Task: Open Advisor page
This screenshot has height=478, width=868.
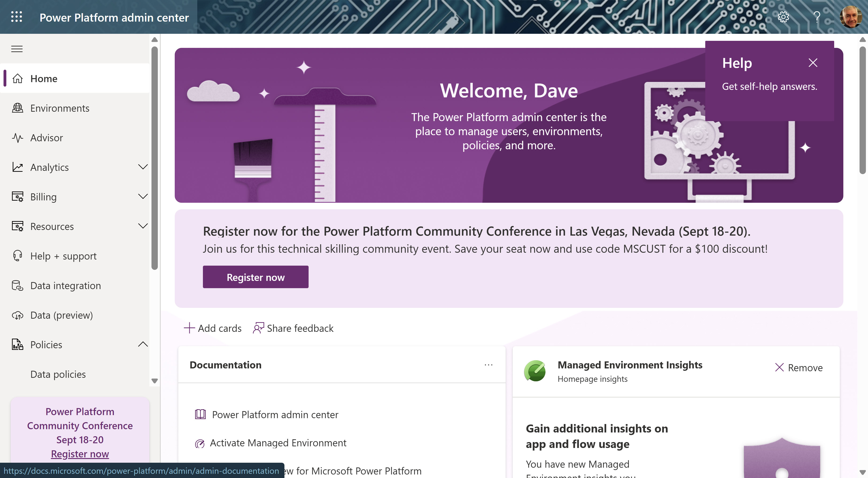Action: 75,138
